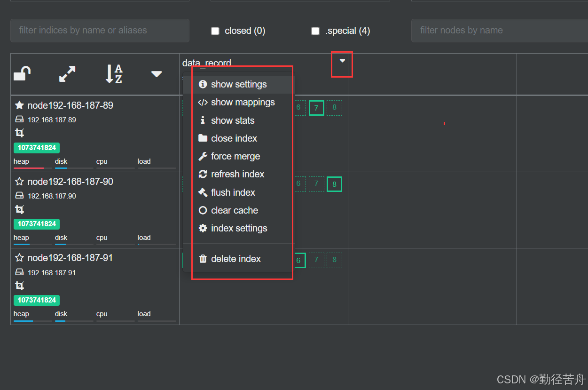Click primary shard 8 on node192-168-187-90 row
This screenshot has height=390, width=588.
(x=334, y=184)
